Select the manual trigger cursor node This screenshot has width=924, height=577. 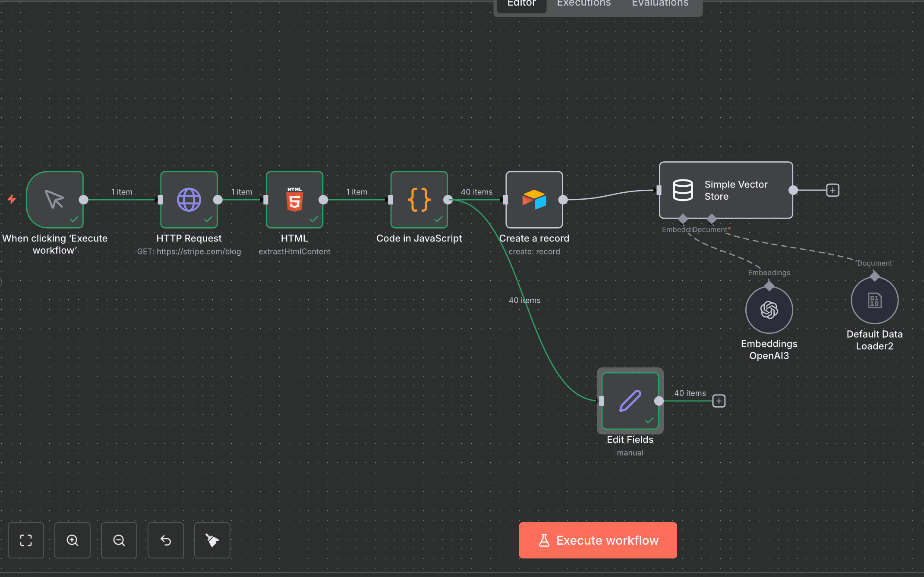pos(55,200)
